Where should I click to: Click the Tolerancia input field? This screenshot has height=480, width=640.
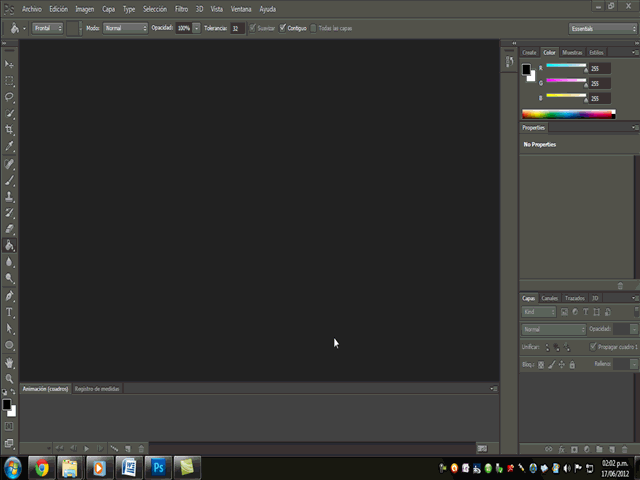[x=237, y=28]
